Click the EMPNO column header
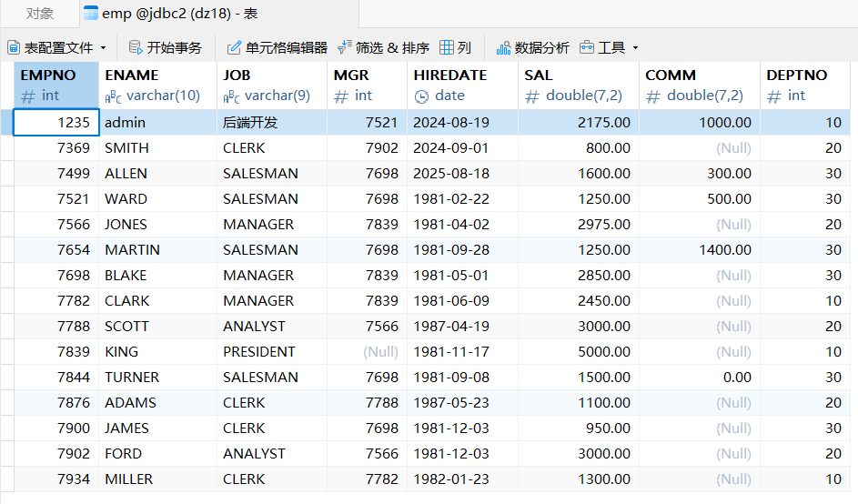The image size is (858, 504). (56, 85)
